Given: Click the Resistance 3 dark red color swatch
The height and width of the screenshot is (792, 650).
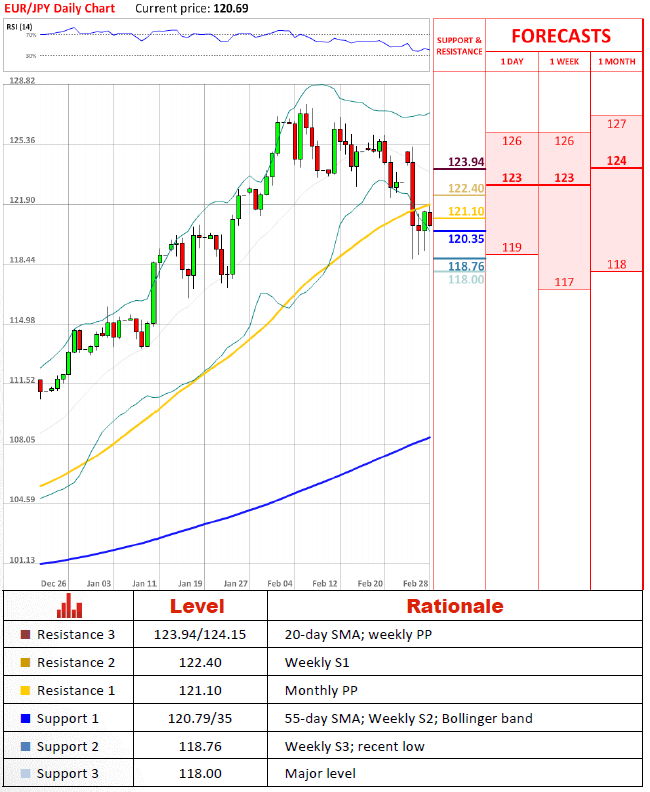Looking at the screenshot, I should pos(25,634).
